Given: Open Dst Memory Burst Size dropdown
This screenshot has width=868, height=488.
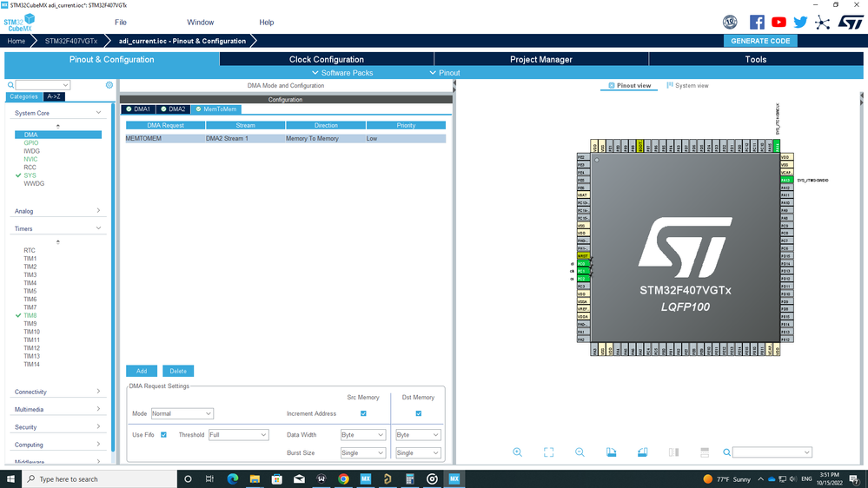Looking at the screenshot, I should tap(418, 453).
